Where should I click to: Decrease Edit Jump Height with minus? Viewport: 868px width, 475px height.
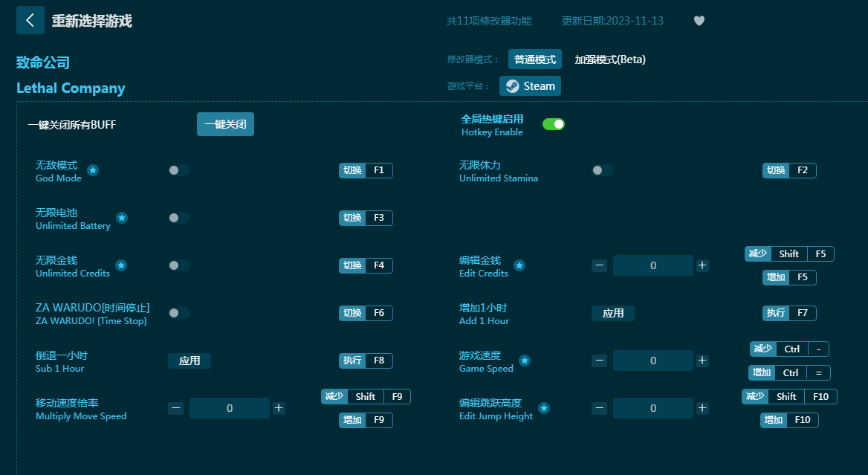point(600,408)
